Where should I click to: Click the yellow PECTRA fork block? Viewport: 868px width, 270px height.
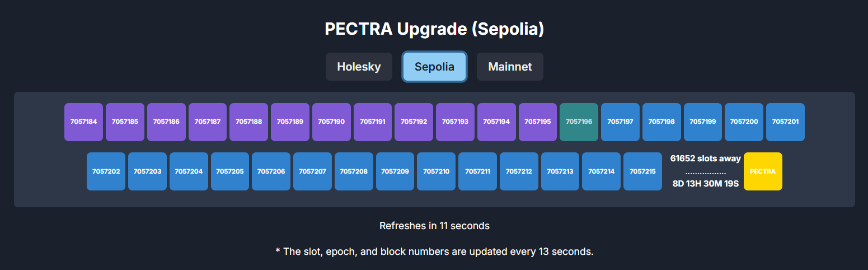click(763, 171)
